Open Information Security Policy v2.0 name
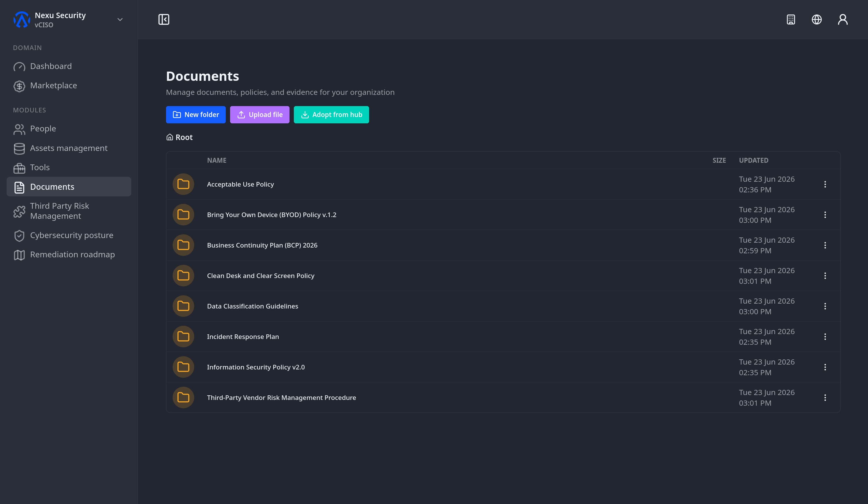The width and height of the screenshot is (868, 504). 256,367
